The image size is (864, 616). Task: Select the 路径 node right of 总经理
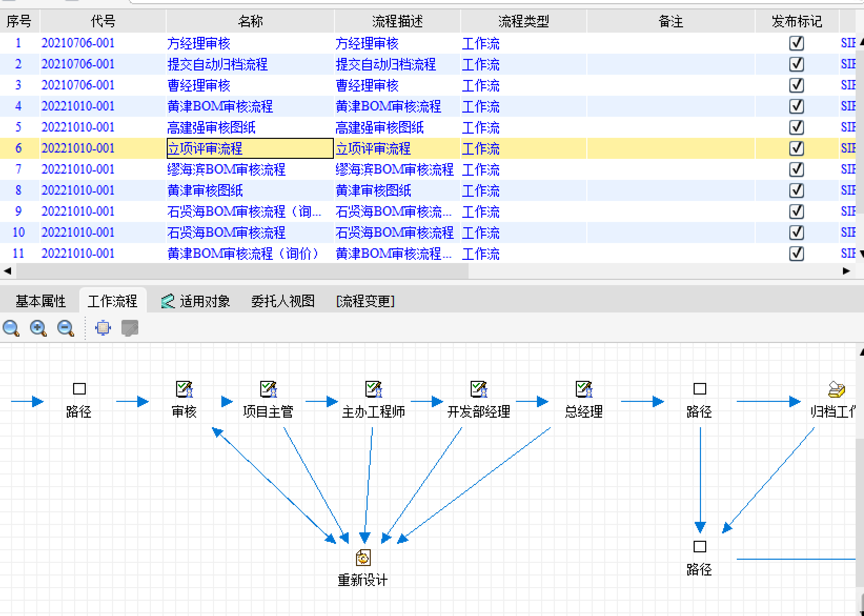[x=699, y=400]
